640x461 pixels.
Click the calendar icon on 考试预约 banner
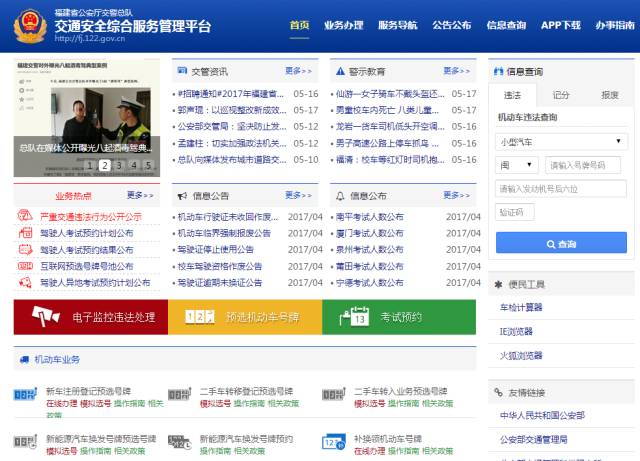click(354, 317)
